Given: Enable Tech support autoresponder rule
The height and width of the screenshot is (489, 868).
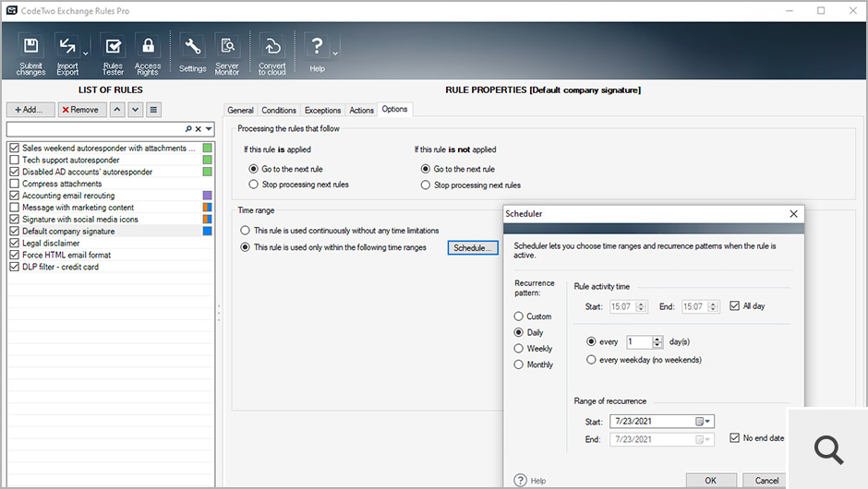Looking at the screenshot, I should click(x=15, y=160).
